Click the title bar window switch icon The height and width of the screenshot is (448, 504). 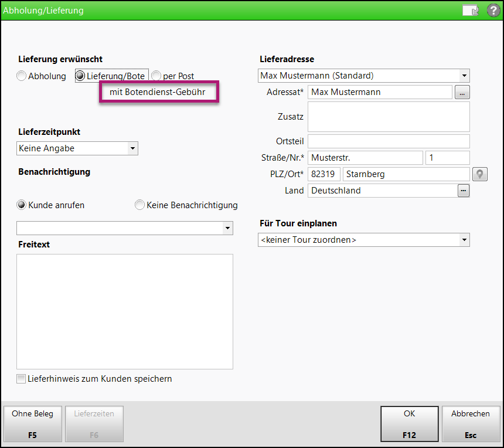470,11
